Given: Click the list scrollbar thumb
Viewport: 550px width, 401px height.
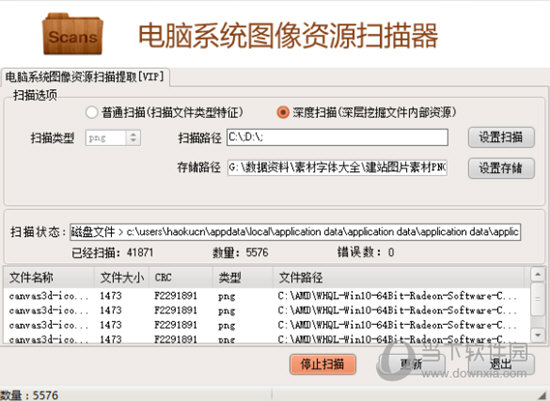Looking at the screenshot, I should [538, 299].
